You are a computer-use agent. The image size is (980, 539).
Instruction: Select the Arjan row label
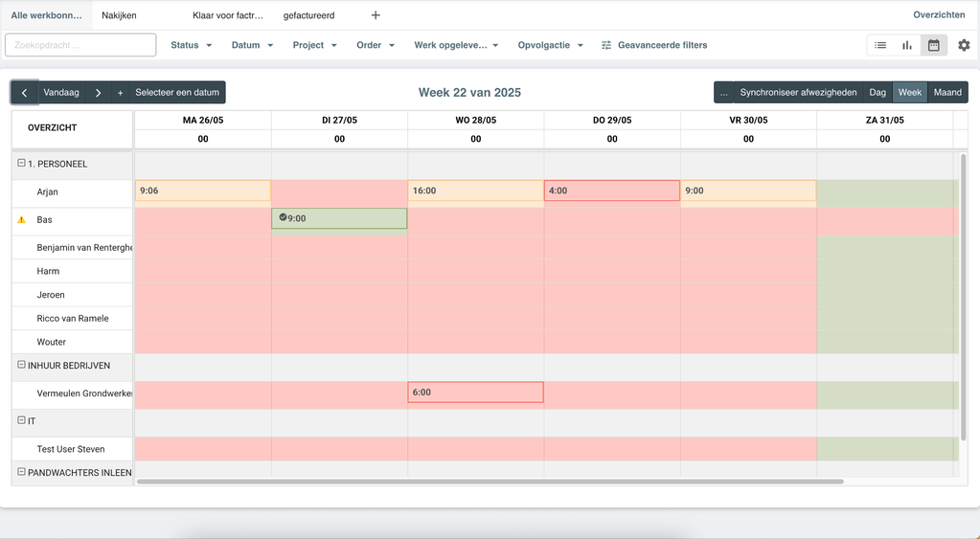tap(48, 191)
